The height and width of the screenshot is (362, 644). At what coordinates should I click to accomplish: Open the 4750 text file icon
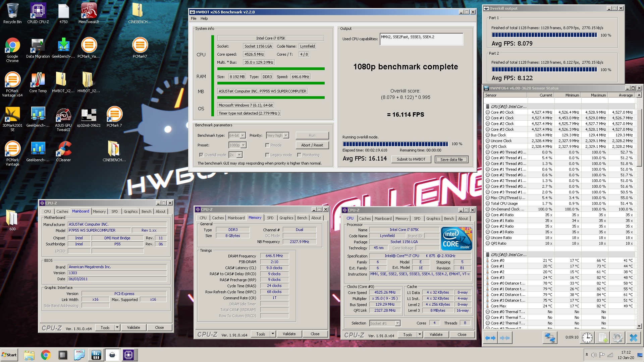pos(63,13)
